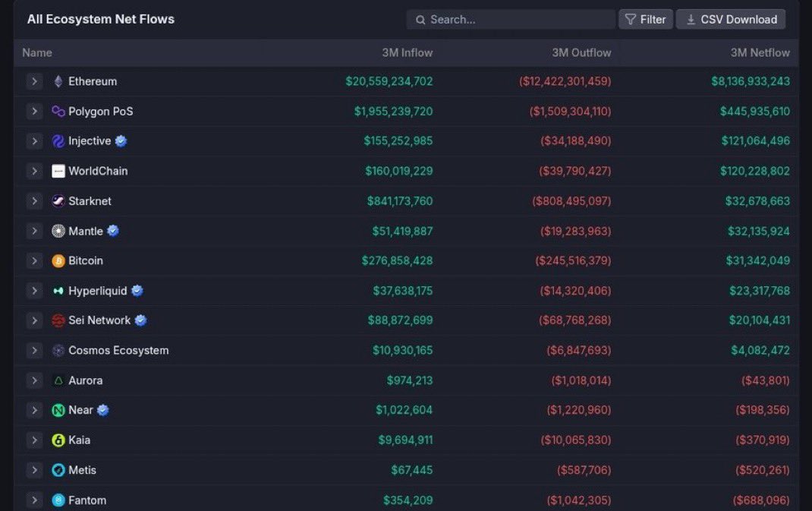
Task: Sort by 3M Netflow column header
Action: [x=760, y=53]
